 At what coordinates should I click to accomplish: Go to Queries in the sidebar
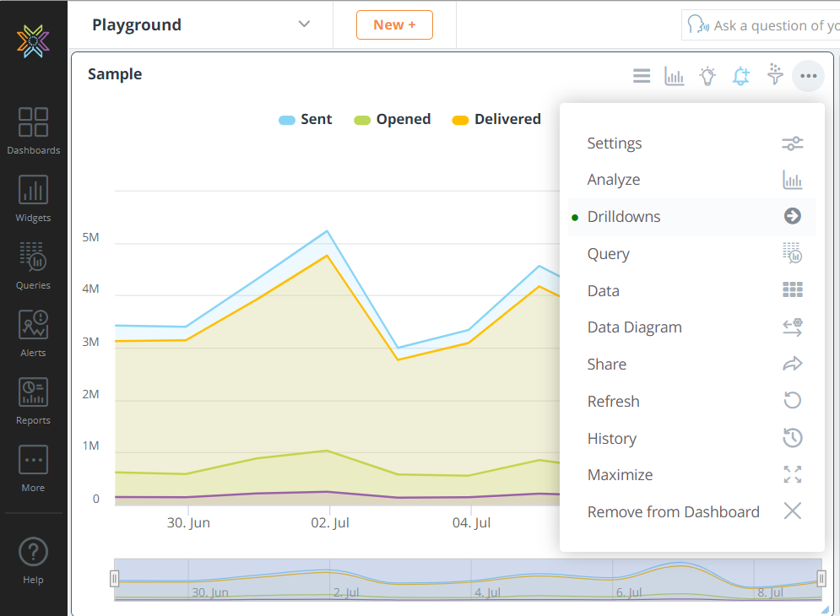33,266
